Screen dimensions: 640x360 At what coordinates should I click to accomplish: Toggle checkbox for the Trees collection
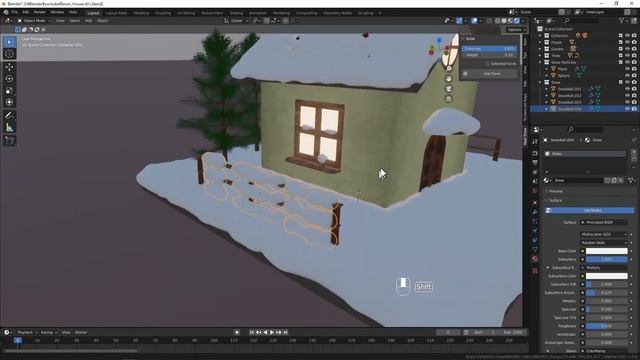pyautogui.click(x=620, y=56)
